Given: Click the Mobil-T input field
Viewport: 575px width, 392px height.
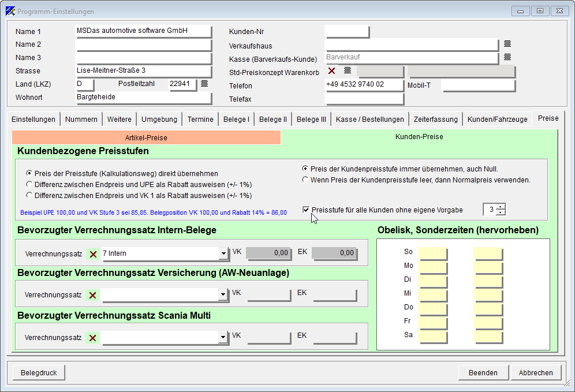Looking at the screenshot, I should (x=478, y=85).
